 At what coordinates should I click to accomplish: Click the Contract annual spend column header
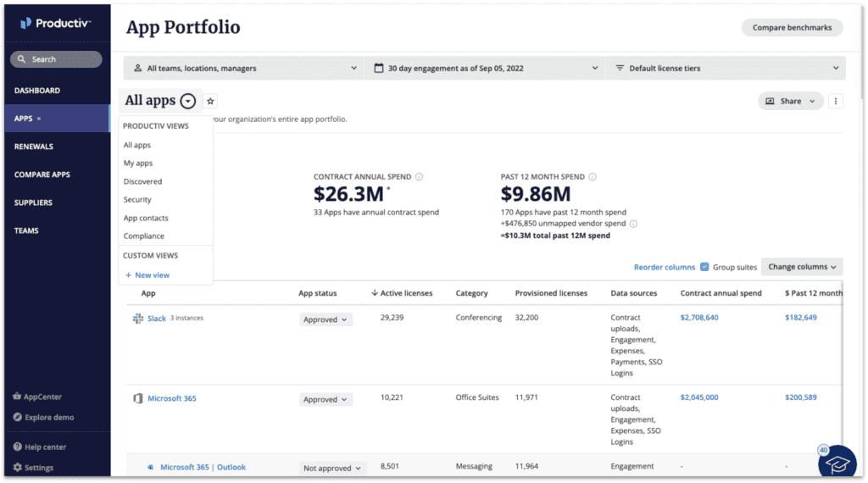tap(721, 293)
